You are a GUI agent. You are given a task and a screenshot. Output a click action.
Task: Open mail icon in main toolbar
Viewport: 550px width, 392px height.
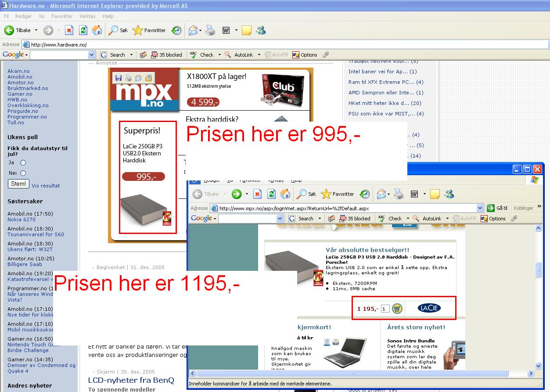(x=193, y=30)
